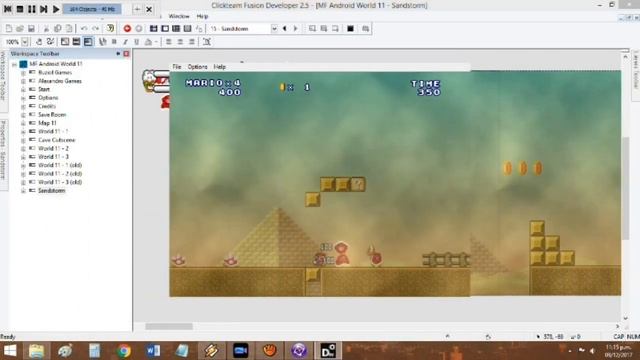The width and height of the screenshot is (640, 360).
Task: Open the Event List Editor
Action: coord(187,29)
